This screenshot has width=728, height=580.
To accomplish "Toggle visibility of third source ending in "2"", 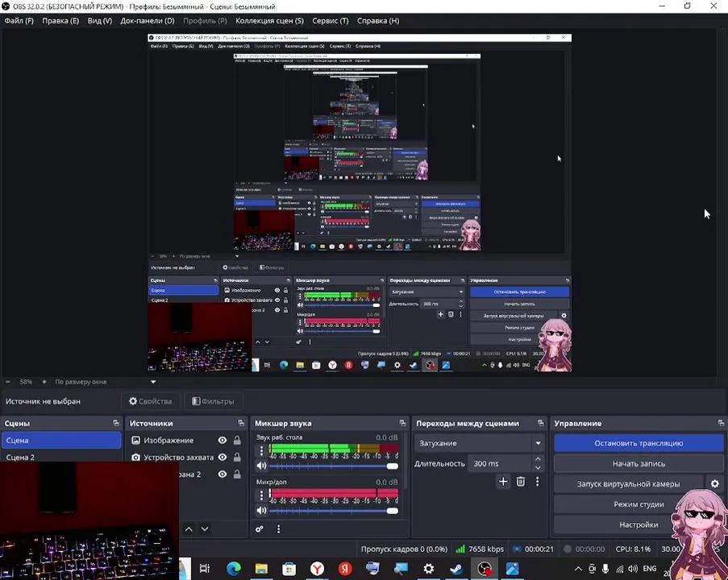I will 223,474.
